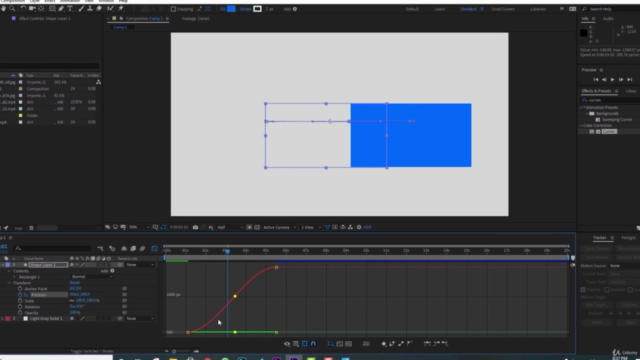Click Reset on Transform group
The width and height of the screenshot is (640, 360).
click(x=75, y=283)
